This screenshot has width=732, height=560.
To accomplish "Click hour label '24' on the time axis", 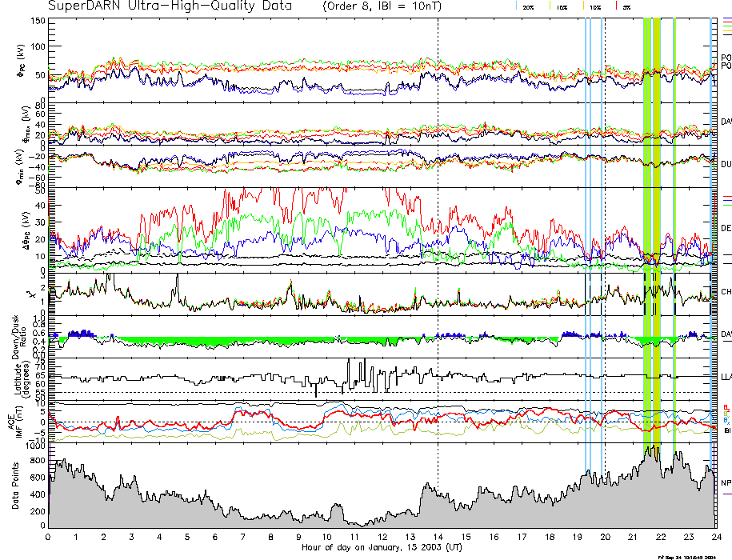I will click(x=716, y=537).
